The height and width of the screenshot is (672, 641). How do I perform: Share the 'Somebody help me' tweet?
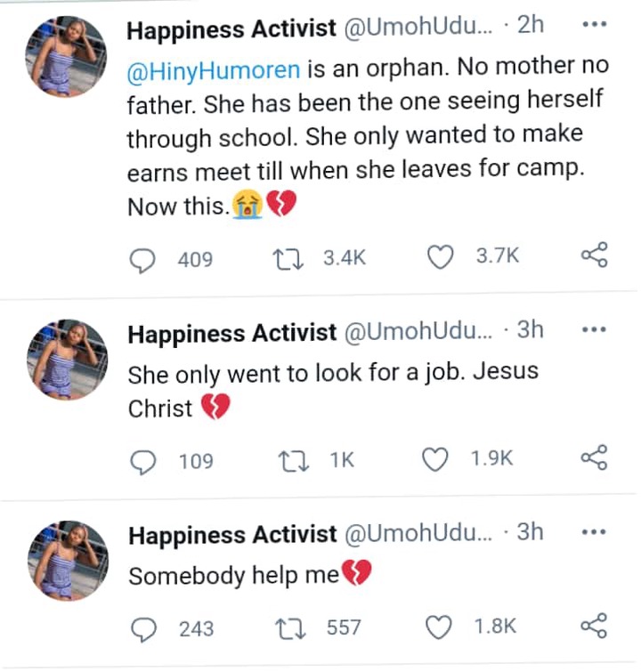click(x=595, y=626)
